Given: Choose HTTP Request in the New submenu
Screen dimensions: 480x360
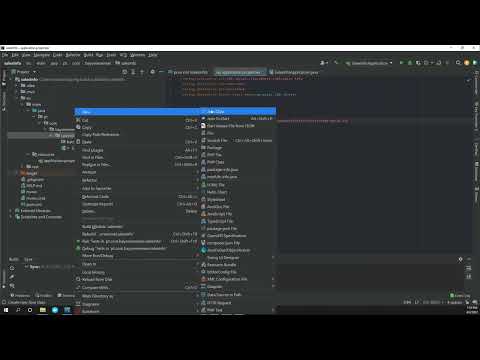Looking at the screenshot, I should (x=238, y=303).
